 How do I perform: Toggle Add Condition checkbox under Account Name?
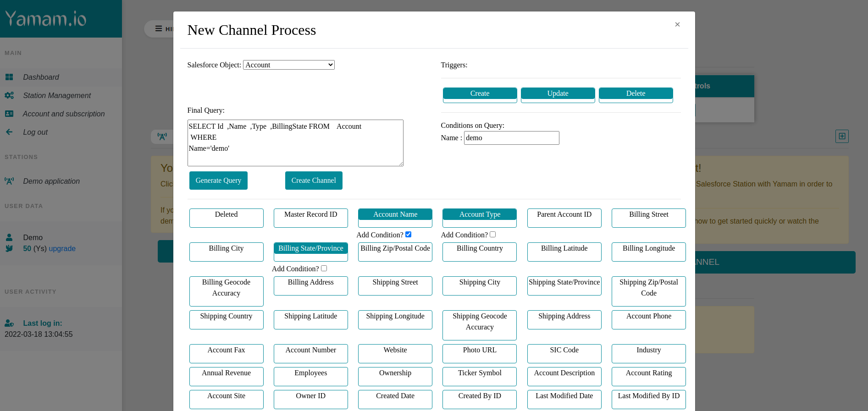tap(408, 235)
